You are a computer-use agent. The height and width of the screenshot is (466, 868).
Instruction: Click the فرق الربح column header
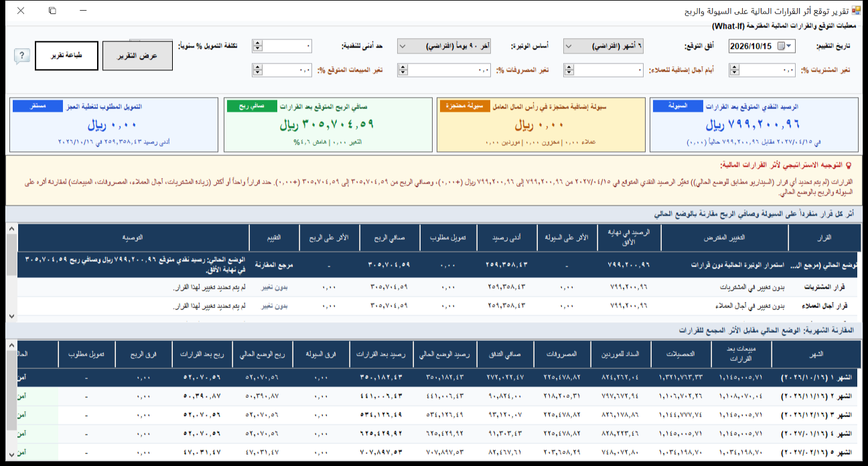pos(144,354)
